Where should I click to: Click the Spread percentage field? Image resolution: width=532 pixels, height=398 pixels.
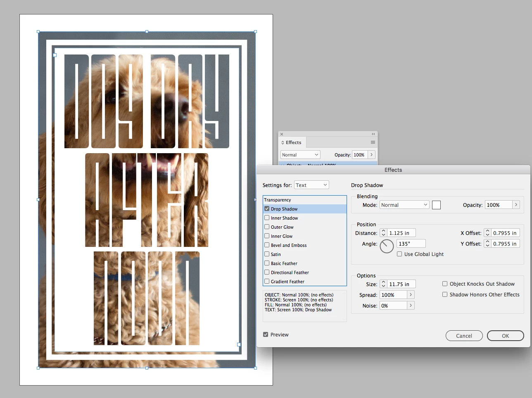click(x=393, y=295)
